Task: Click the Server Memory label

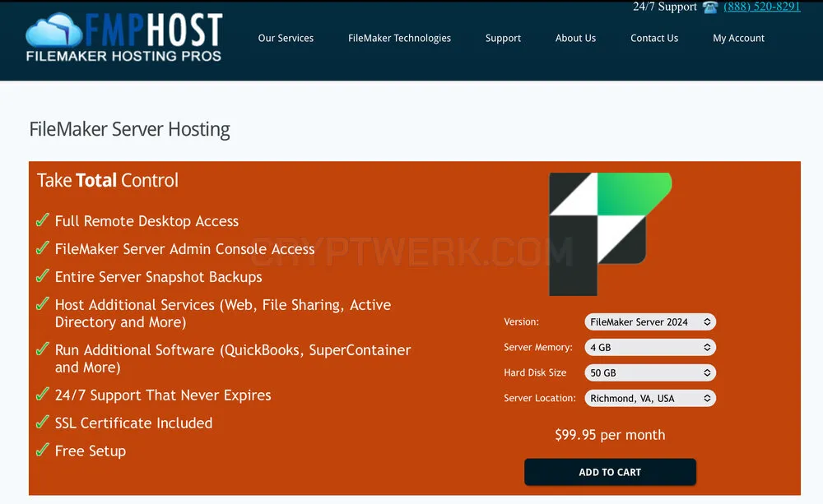Action: [x=538, y=347]
